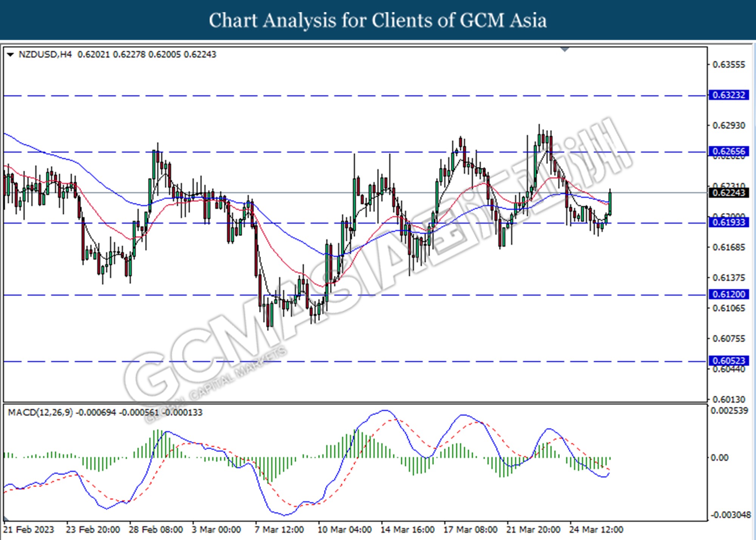Click the 0.60755 price scale value
Screen dimensions: 756x540
pos(729,339)
